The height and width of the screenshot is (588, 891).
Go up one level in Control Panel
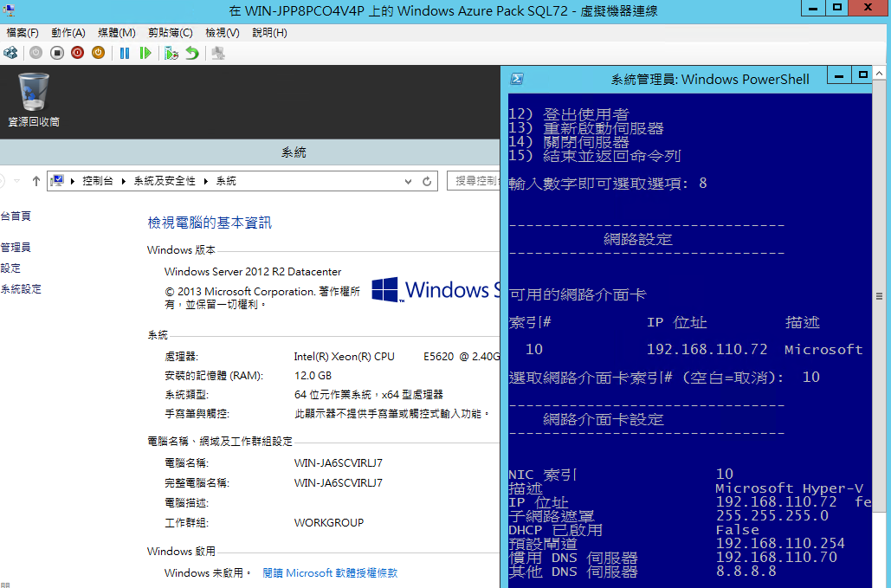(x=36, y=181)
